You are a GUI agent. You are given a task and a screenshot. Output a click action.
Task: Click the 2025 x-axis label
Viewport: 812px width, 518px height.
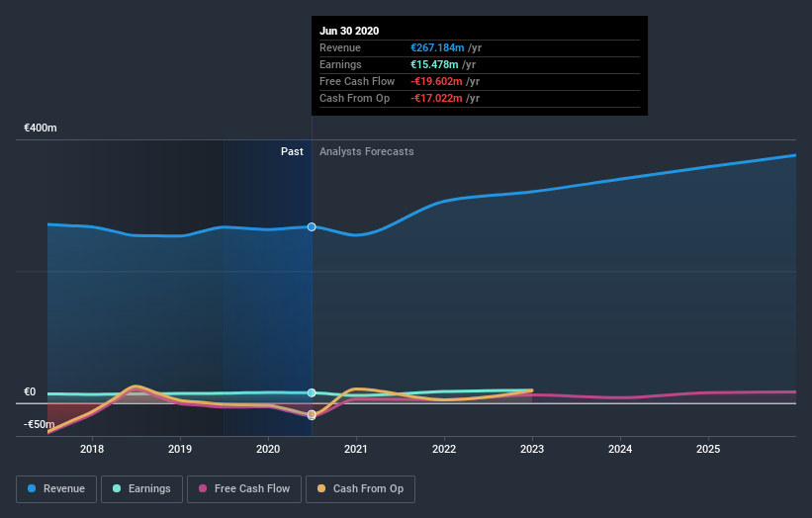point(708,449)
